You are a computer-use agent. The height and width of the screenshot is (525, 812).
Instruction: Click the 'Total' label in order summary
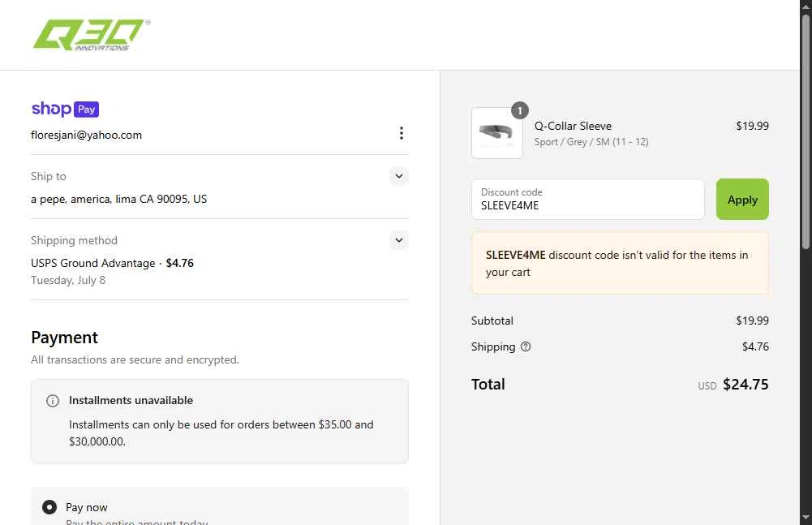coord(488,385)
